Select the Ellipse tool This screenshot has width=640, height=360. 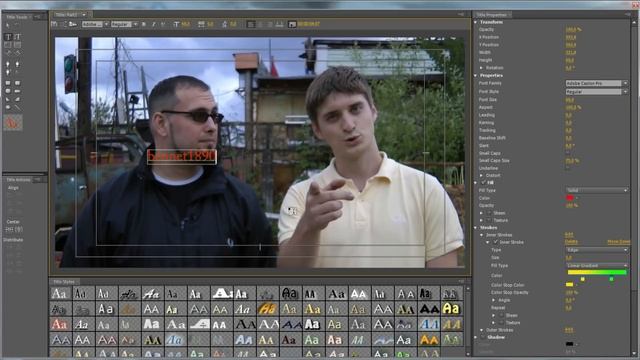point(8,107)
